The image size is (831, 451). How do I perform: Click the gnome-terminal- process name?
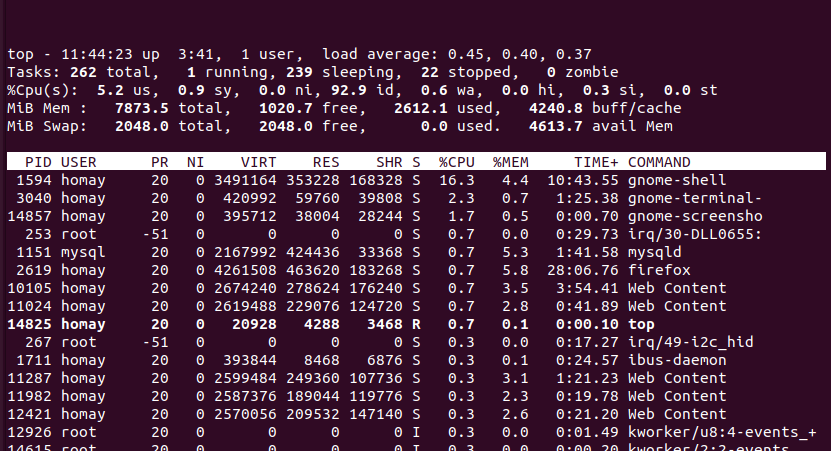(695, 198)
